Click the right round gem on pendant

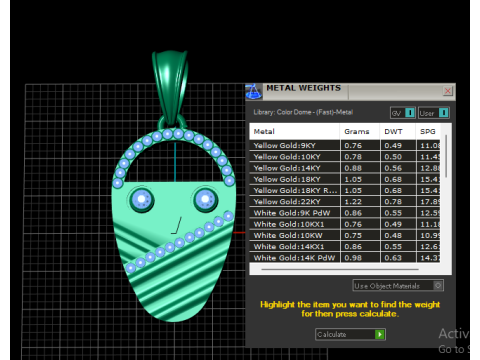[205, 200]
